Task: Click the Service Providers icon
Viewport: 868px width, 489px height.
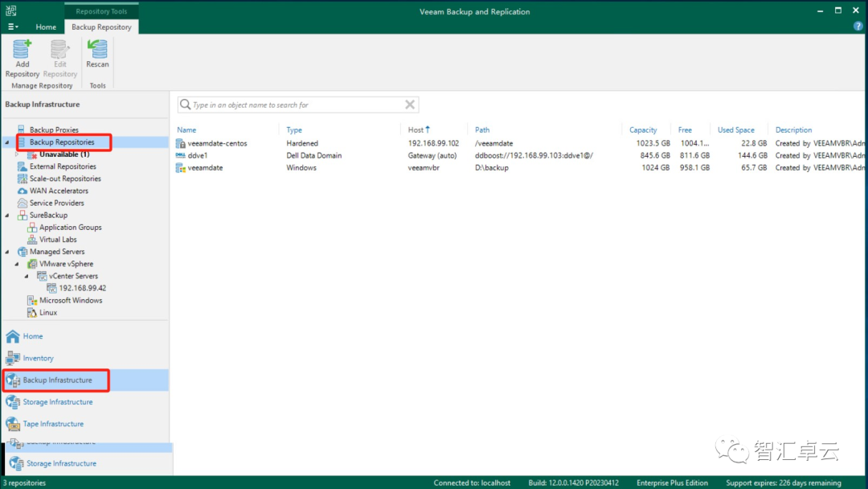Action: click(x=22, y=203)
